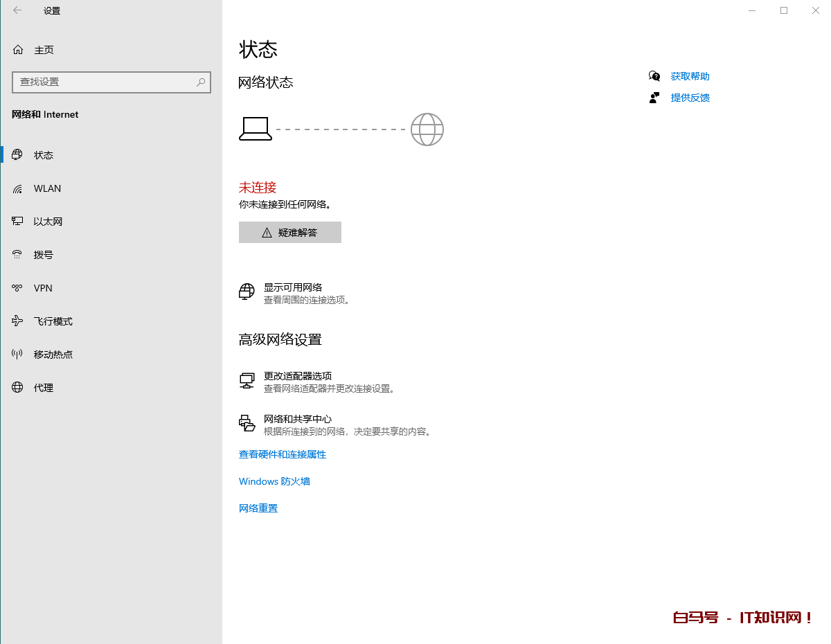Open 更改适配器选项
Viewport: 831px width, 644px height.
pyautogui.click(x=297, y=376)
